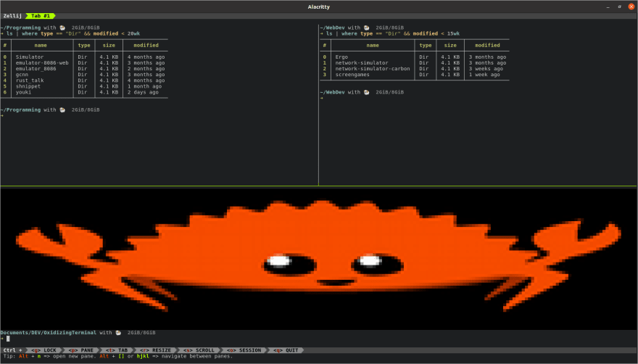This screenshot has height=364, width=638.
Task: Activate PANE mode in status bar
Action: [81, 350]
